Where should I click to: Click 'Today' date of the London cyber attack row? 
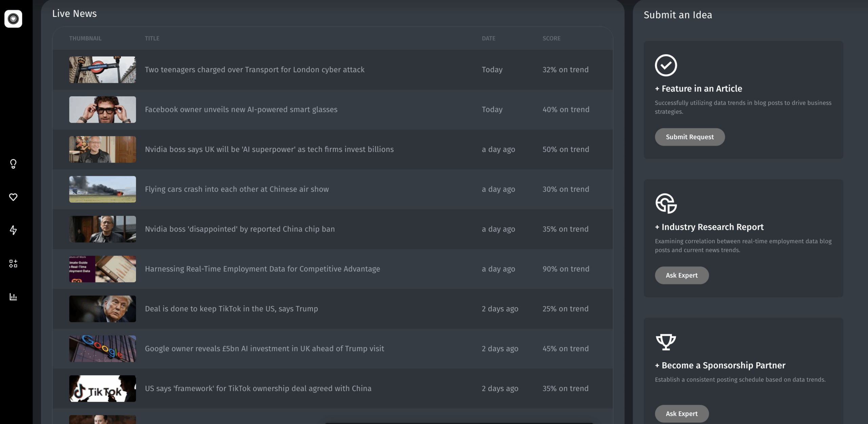pyautogui.click(x=492, y=69)
